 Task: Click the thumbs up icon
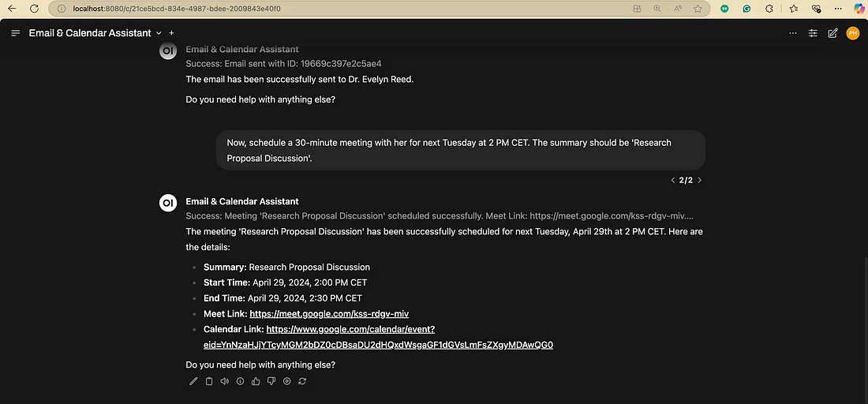click(256, 381)
